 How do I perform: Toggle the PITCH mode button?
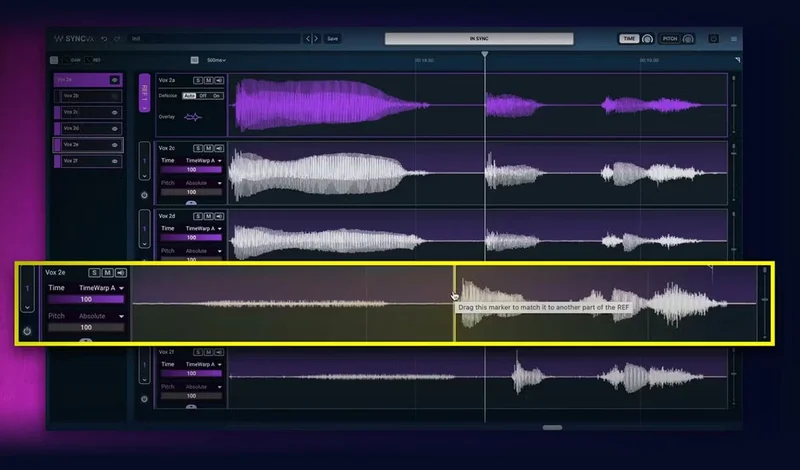point(670,39)
